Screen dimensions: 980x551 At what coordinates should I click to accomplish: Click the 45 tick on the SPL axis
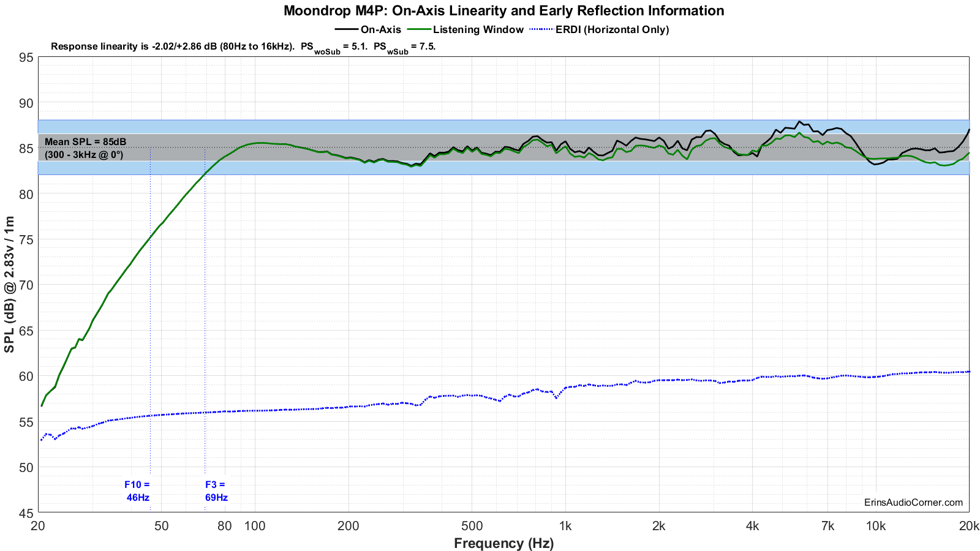pyautogui.click(x=26, y=512)
